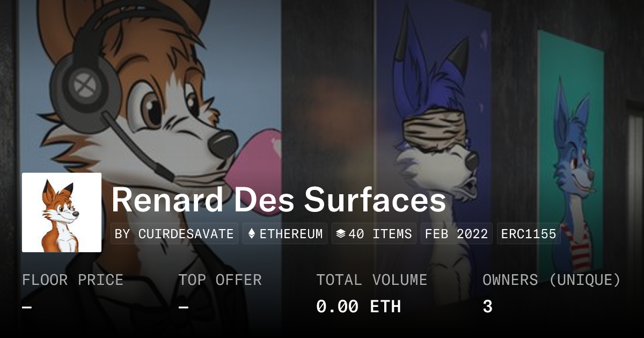Select the ERC1155 token standard badge
This screenshot has height=338, width=644.
[529, 234]
